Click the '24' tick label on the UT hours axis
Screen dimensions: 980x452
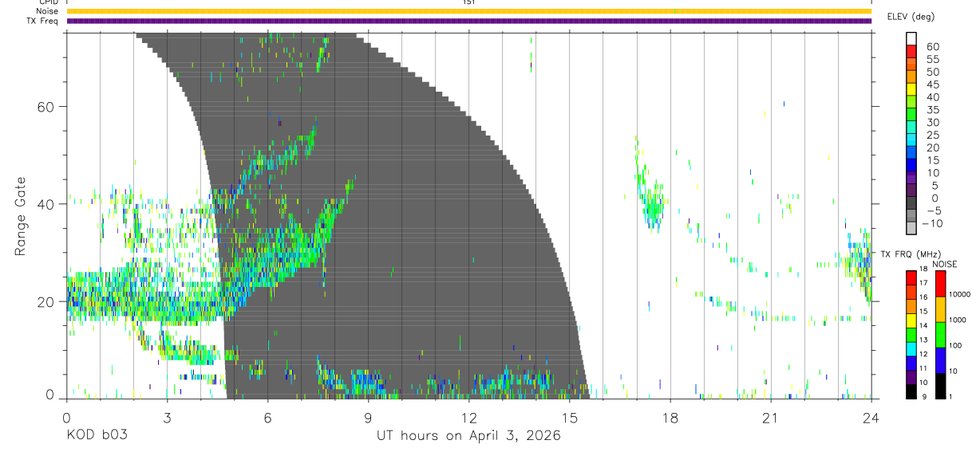coord(871,417)
